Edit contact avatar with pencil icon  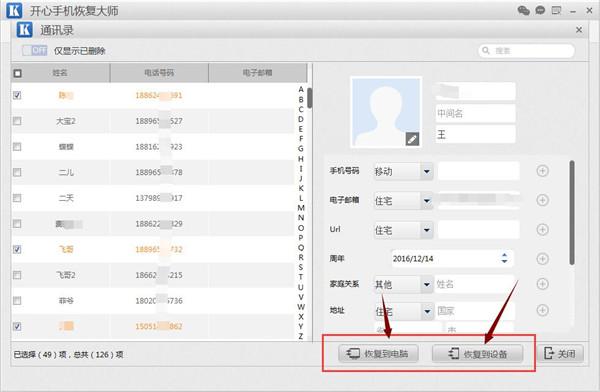(x=412, y=139)
